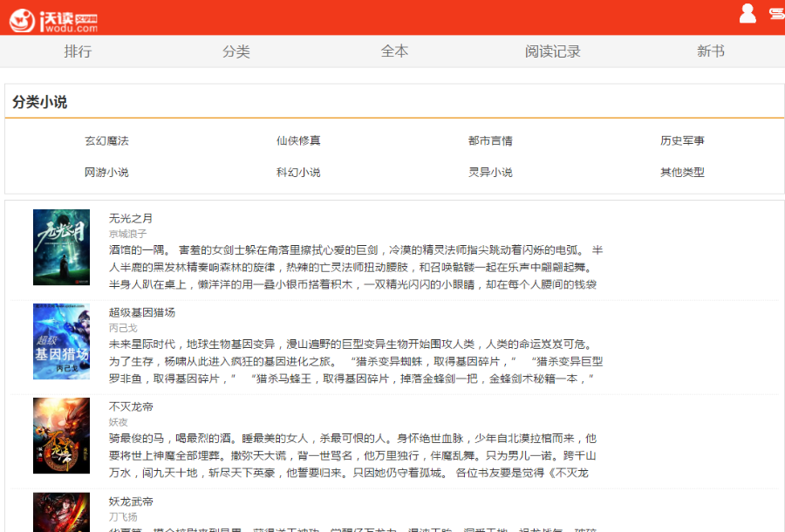Select 灵异小说 category
785x532 pixels.
pyautogui.click(x=490, y=172)
